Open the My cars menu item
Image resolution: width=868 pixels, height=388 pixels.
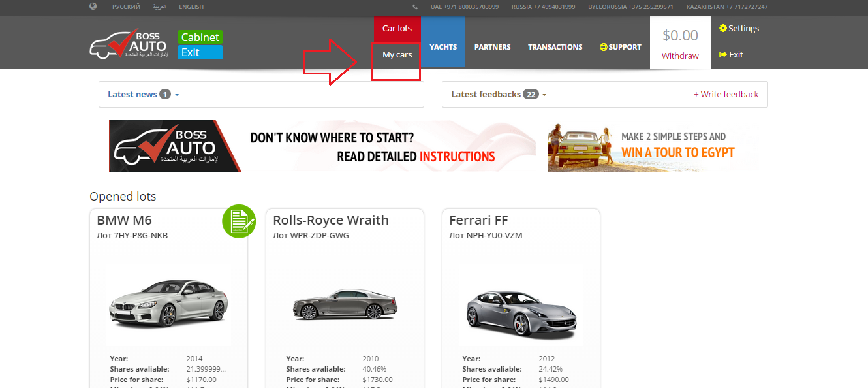[x=397, y=55]
